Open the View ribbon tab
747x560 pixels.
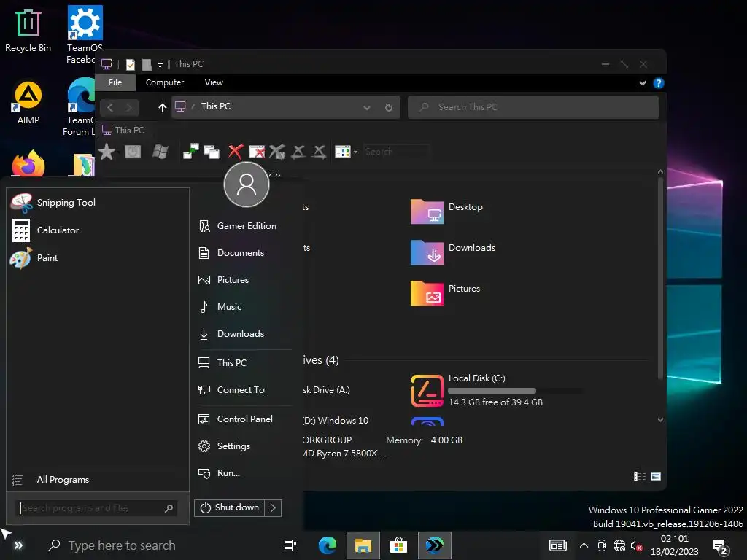coord(214,82)
